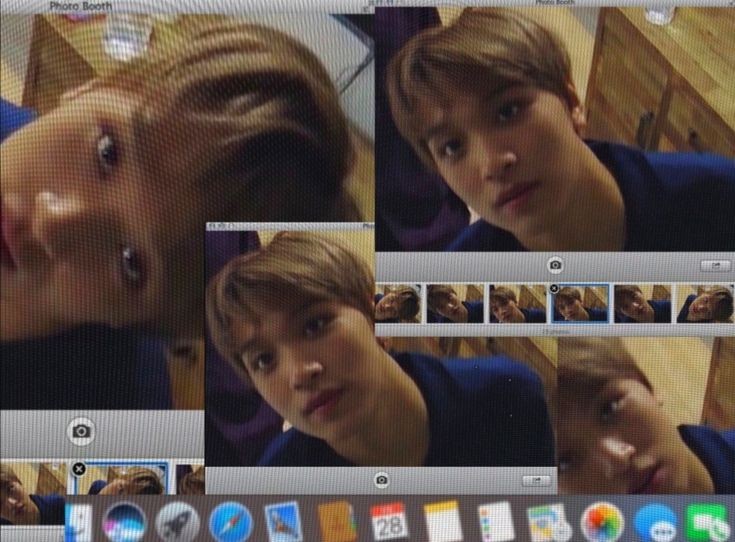Open the Photos pinwheel icon in the Dock
The width and height of the screenshot is (735, 542).
tap(602, 522)
